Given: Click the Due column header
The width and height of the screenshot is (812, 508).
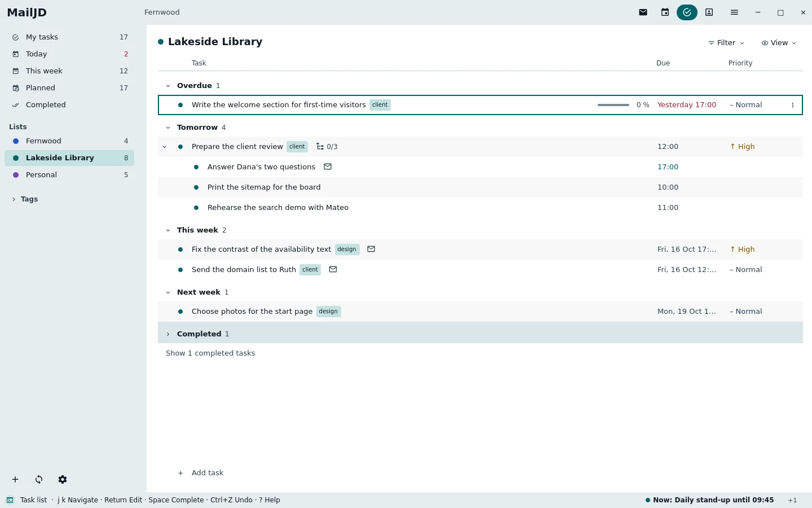Looking at the screenshot, I should [663, 63].
